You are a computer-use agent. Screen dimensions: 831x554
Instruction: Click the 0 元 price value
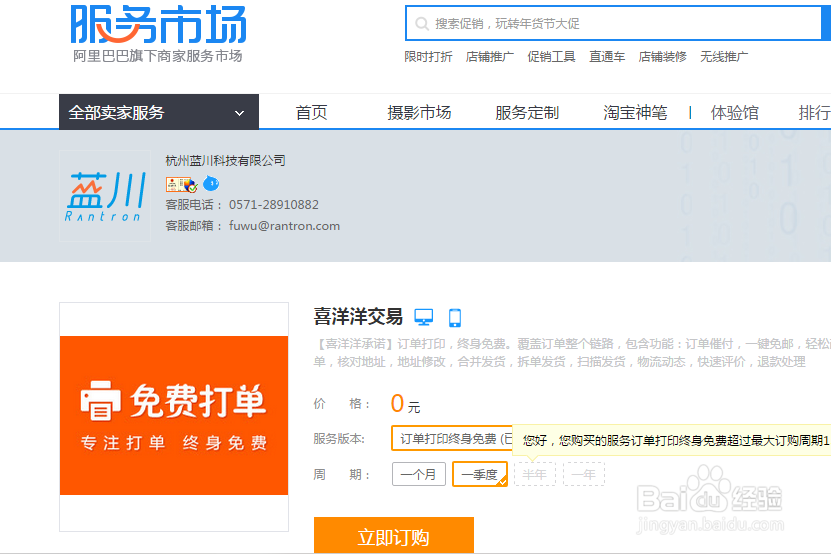tap(405, 404)
